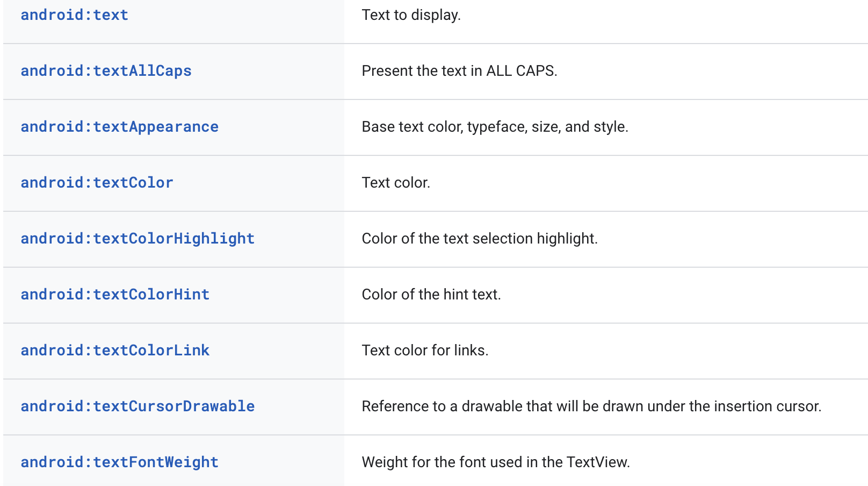Image resolution: width=868 pixels, height=486 pixels.
Task: Navigate to the android:textFontWeight link
Action: 119,462
